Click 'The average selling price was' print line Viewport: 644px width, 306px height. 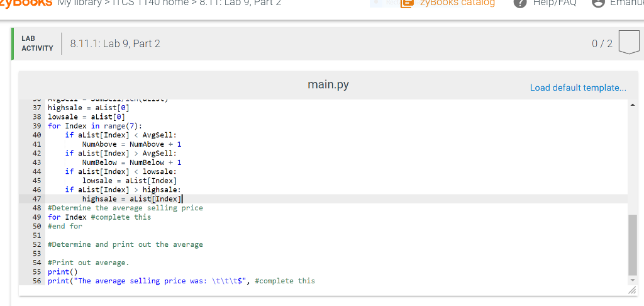[x=181, y=281]
